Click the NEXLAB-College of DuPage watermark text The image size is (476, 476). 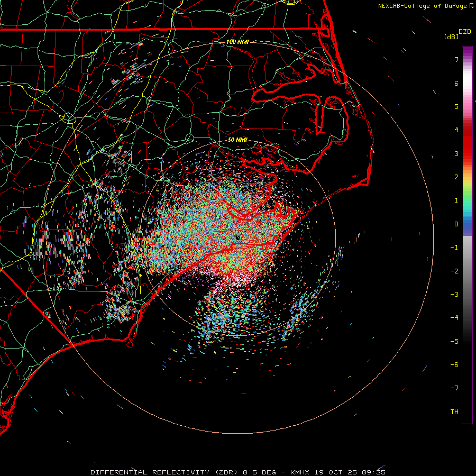tap(422, 6)
